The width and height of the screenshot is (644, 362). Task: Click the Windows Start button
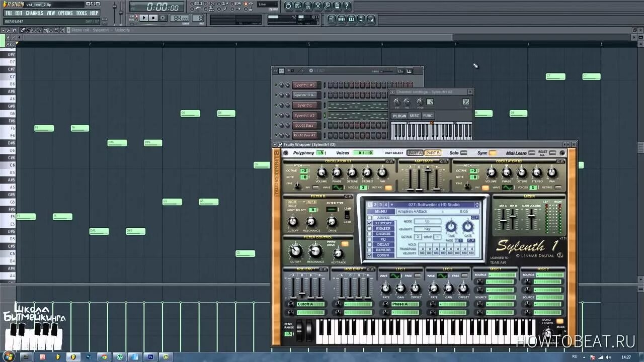coord(9,357)
